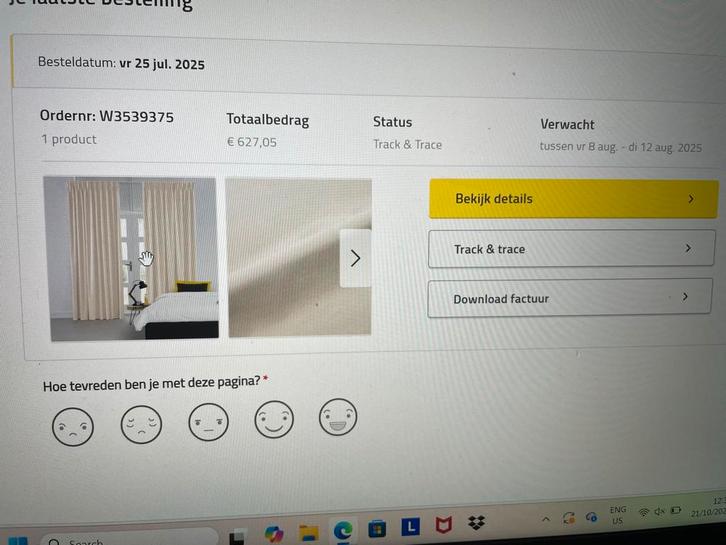The width and height of the screenshot is (726, 545).
Task: Open the fabric close-up thumbnail
Action: (299, 257)
